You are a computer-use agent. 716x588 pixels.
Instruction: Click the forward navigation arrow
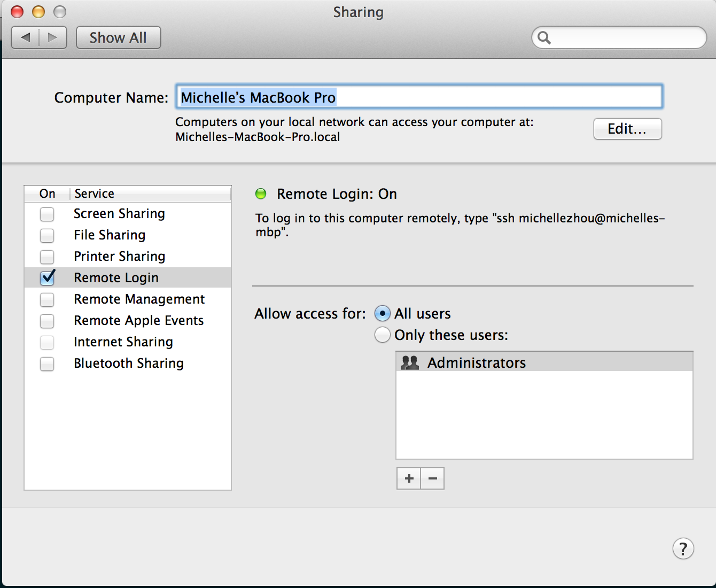tap(52, 37)
